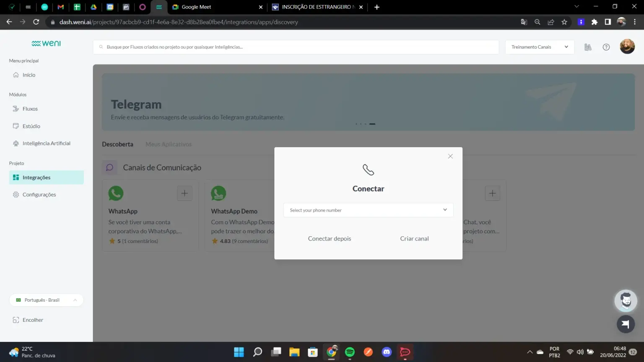
Task: Open the chat support bubble icon
Action: click(x=626, y=324)
